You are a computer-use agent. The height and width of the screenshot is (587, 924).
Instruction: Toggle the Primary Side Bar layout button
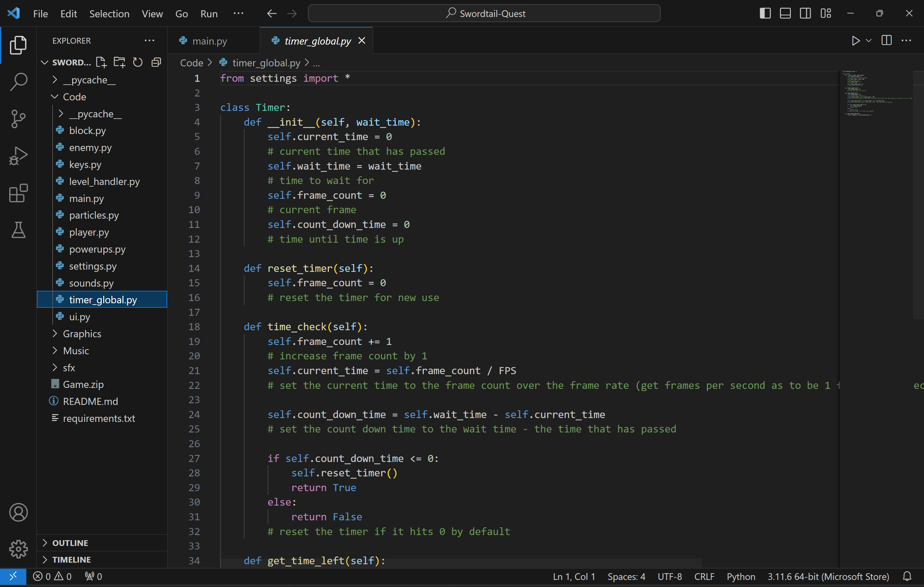coord(765,13)
